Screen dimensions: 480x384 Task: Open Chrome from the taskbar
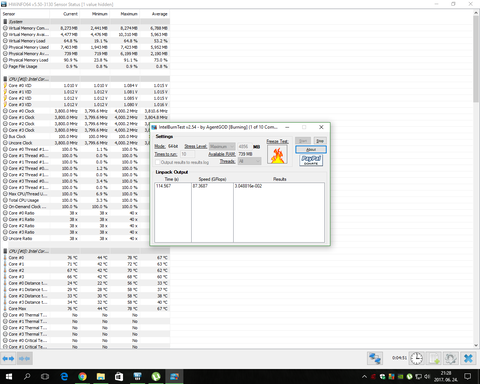[x=82, y=377]
